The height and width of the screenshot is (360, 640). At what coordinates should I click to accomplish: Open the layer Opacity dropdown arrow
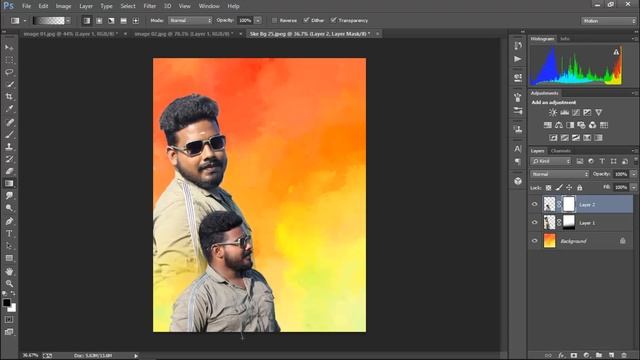click(633, 174)
